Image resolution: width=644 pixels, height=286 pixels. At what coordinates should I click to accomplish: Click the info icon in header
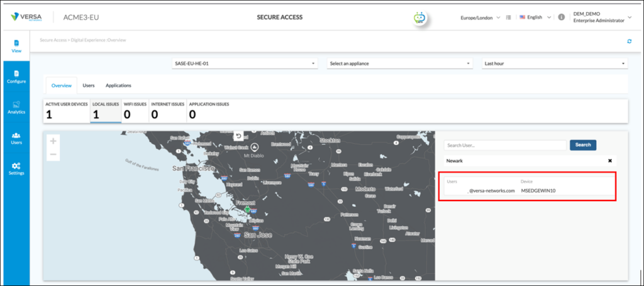coord(561,17)
